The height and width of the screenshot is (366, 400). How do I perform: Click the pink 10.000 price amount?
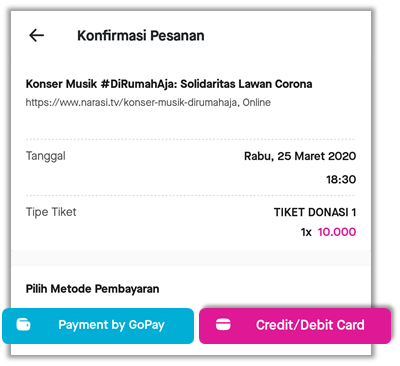(337, 232)
